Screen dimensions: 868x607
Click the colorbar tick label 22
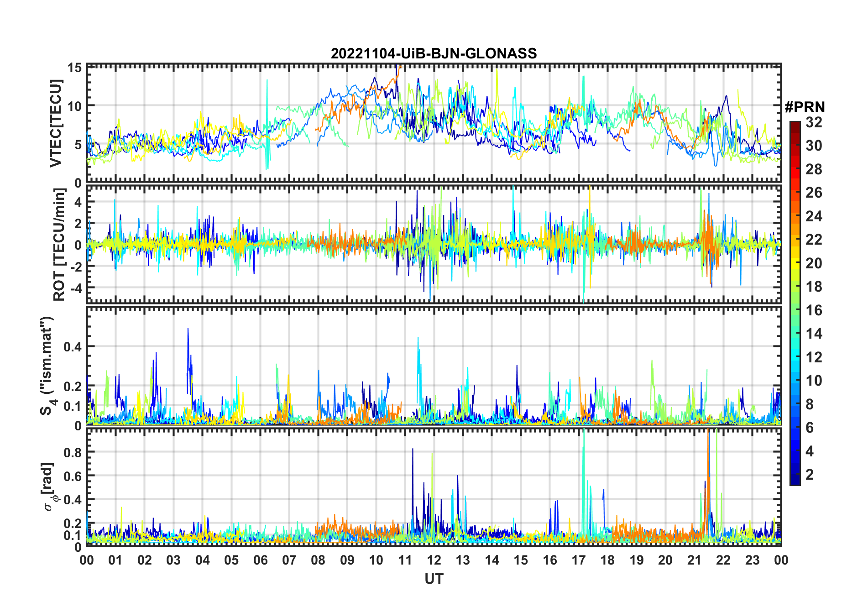coord(813,239)
